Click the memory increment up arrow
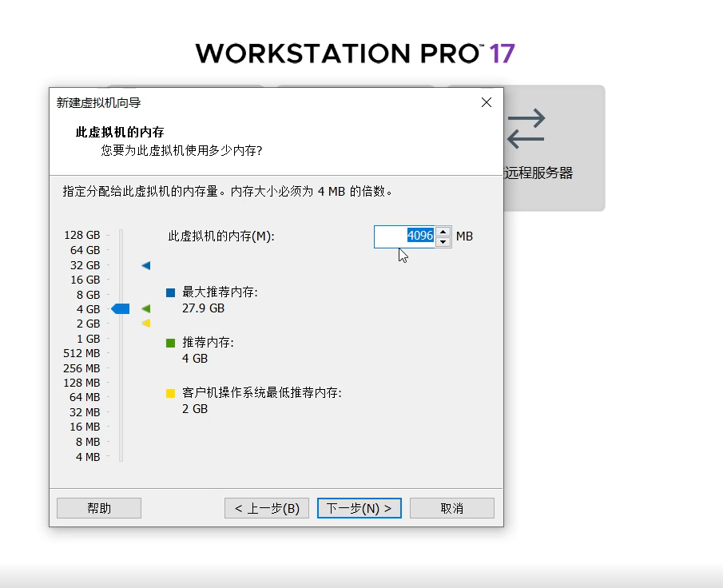The height and width of the screenshot is (588, 723). click(443, 232)
